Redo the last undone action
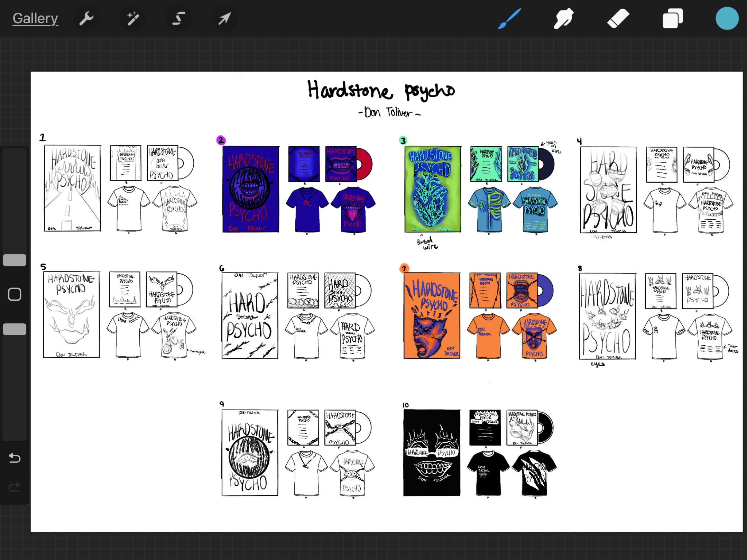The height and width of the screenshot is (560, 747). tap(15, 487)
